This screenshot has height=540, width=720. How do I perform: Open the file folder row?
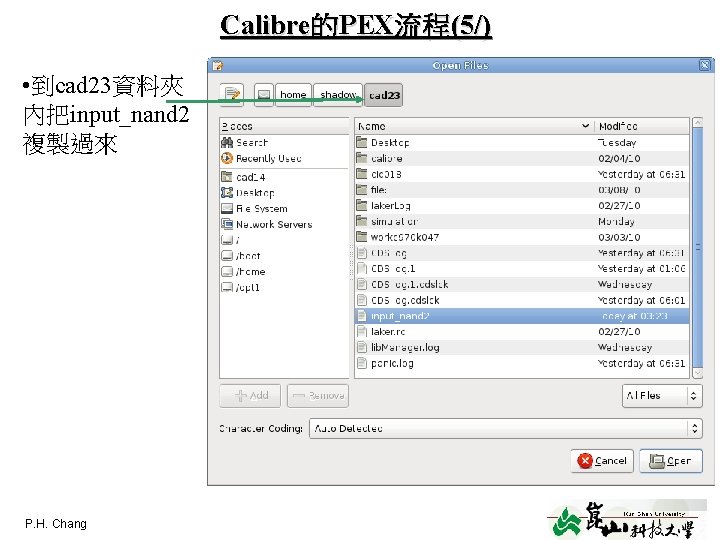[522, 190]
